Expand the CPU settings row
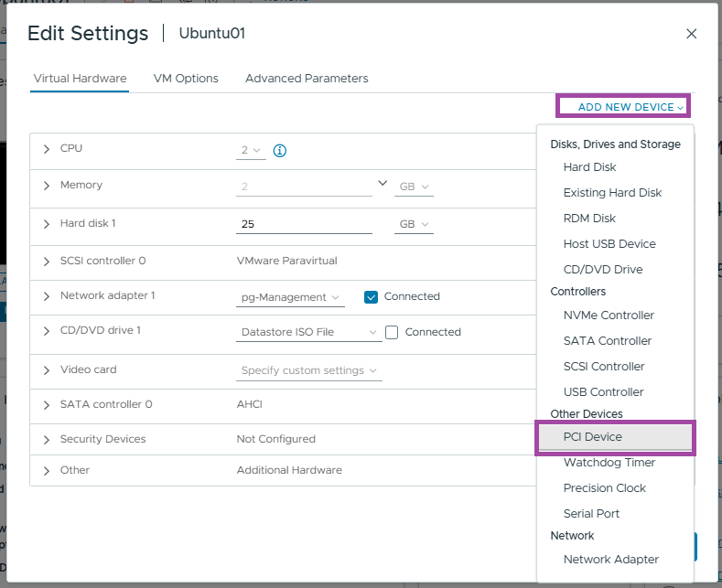The image size is (722, 588). (x=47, y=148)
